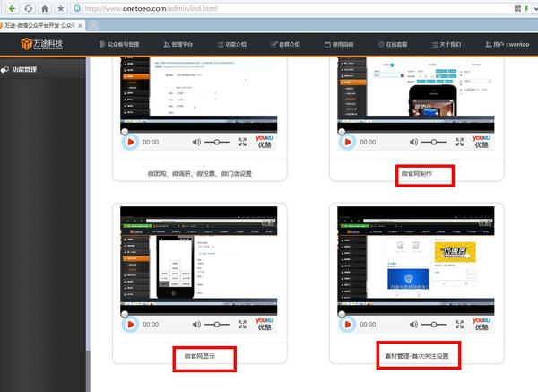Click the 微官网制作 caption
The width and height of the screenshot is (538, 392).
tap(417, 174)
